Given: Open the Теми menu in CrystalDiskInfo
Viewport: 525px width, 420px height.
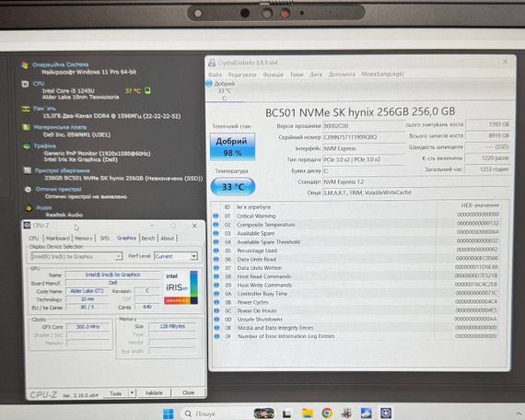Looking at the screenshot, I should point(297,75).
